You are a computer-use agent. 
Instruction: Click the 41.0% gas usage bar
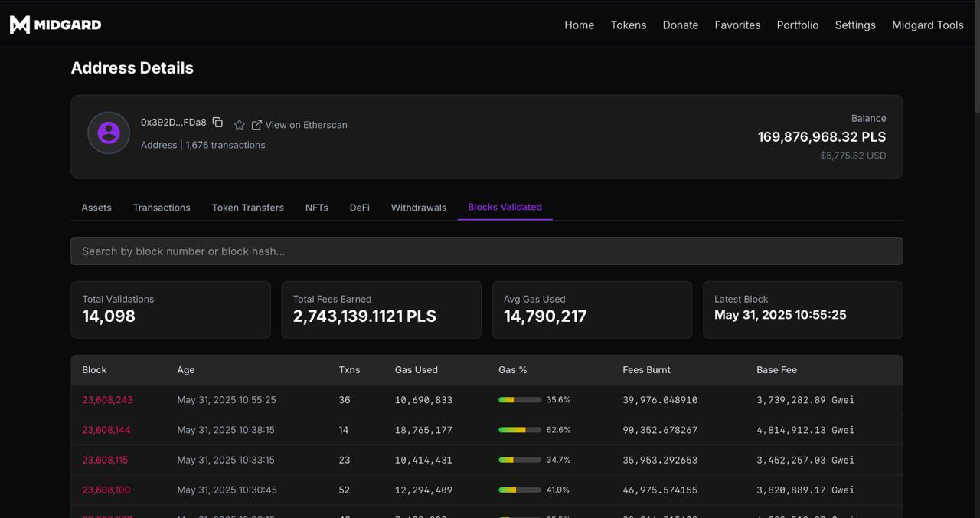click(x=520, y=490)
